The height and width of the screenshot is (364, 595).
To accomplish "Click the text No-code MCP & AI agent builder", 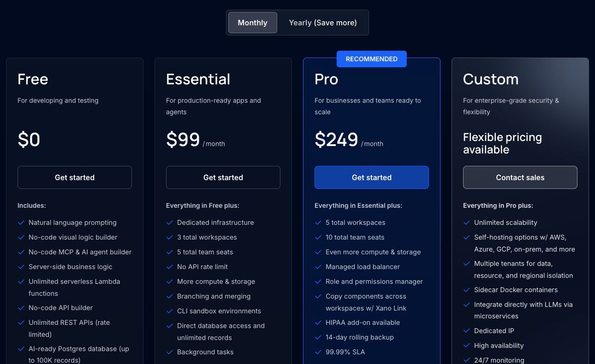I will coord(80,252).
